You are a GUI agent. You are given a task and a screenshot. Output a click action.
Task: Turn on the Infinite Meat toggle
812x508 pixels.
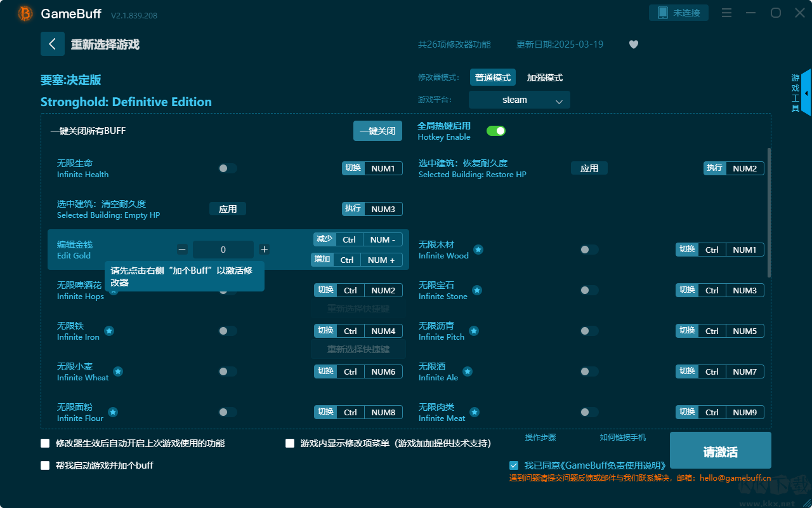tap(589, 412)
